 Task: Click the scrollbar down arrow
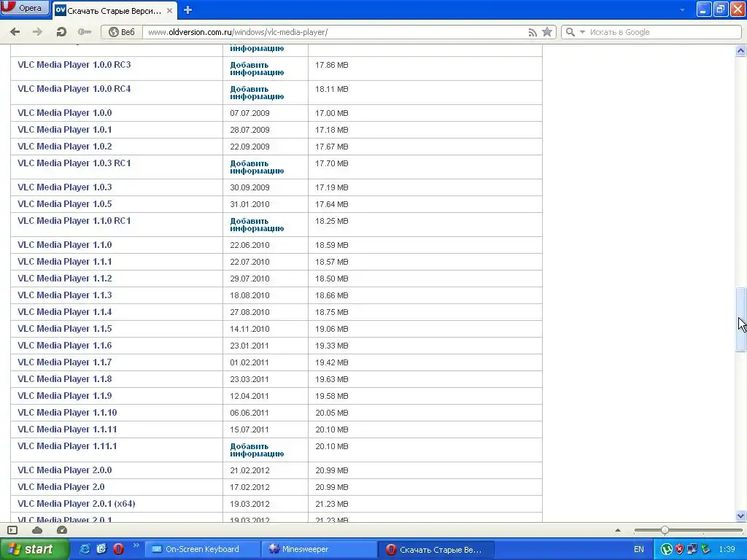[x=741, y=516]
